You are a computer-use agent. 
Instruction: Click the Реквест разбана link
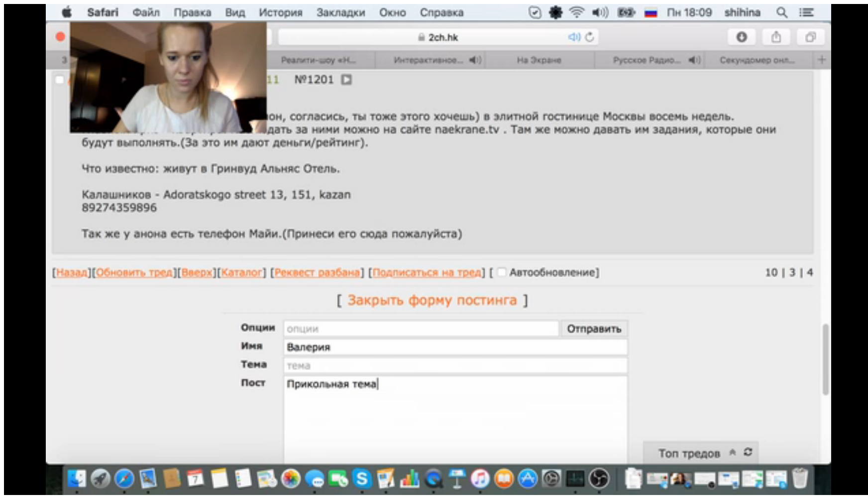317,272
